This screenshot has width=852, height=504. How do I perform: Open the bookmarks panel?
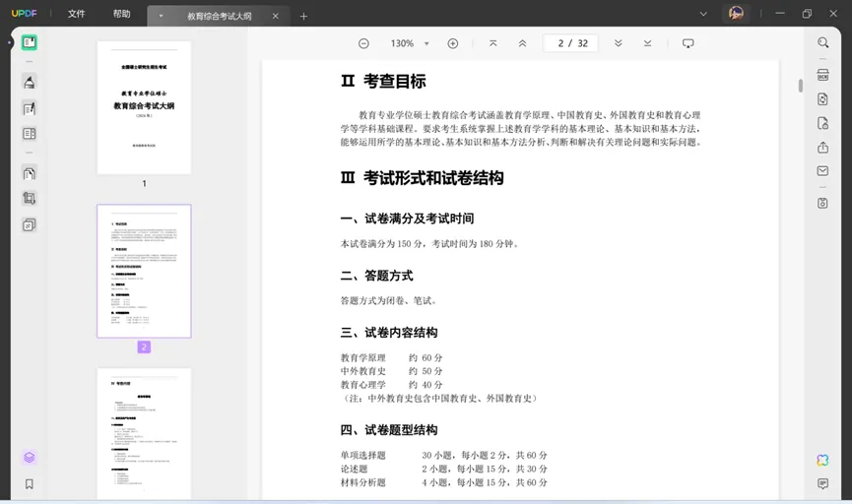point(30,484)
